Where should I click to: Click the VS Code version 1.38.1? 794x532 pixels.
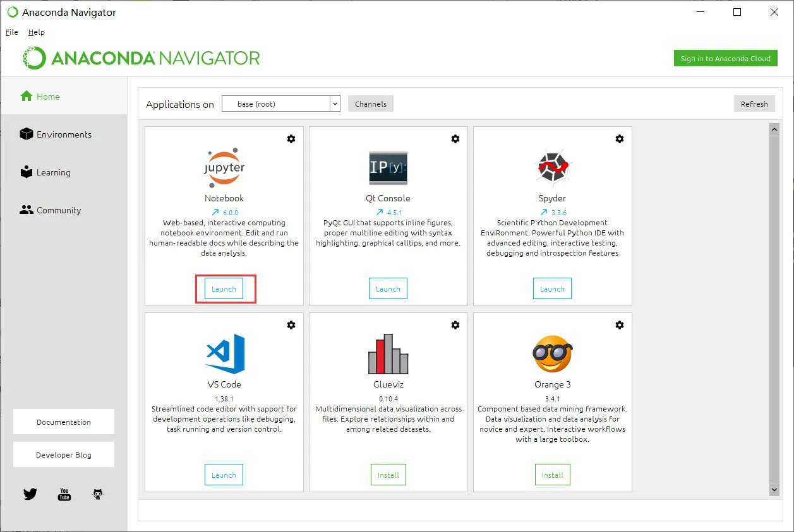(224, 399)
